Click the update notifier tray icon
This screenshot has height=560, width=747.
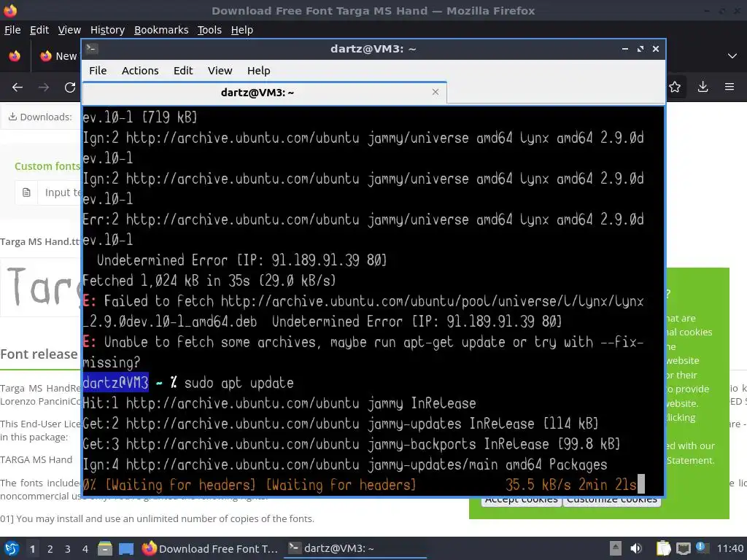[x=701, y=548]
